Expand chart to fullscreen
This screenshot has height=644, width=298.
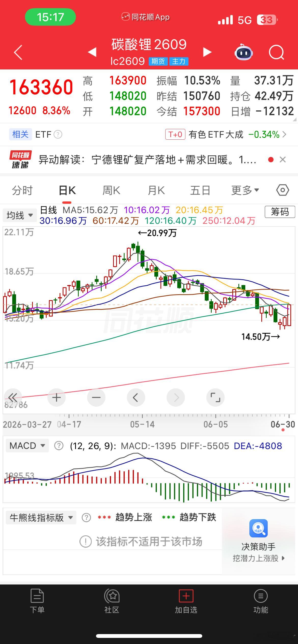tap(215, 397)
